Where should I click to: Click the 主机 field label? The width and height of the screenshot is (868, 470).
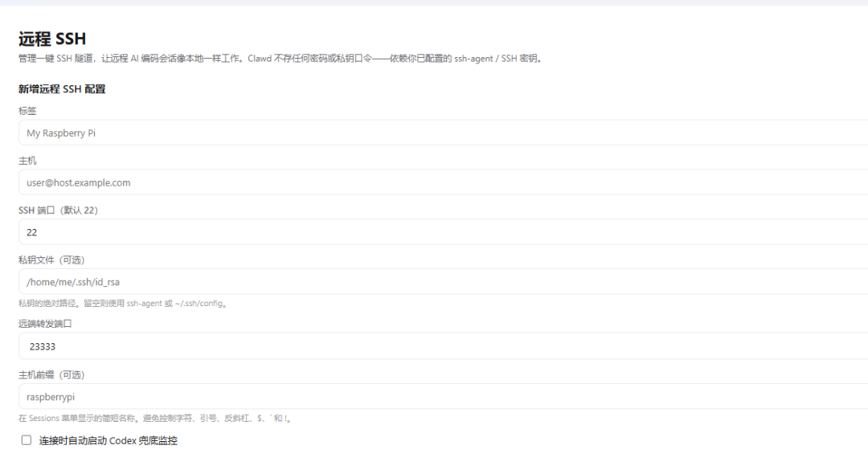pyautogui.click(x=27, y=161)
